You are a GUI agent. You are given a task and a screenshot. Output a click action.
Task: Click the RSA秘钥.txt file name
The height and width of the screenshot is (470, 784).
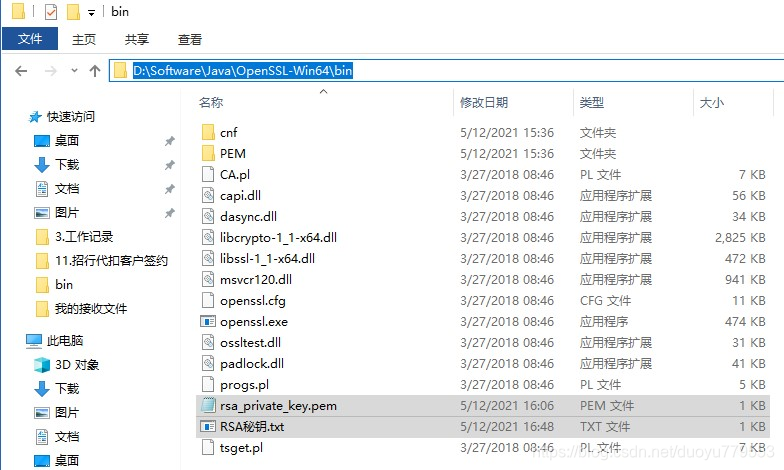pos(252,426)
